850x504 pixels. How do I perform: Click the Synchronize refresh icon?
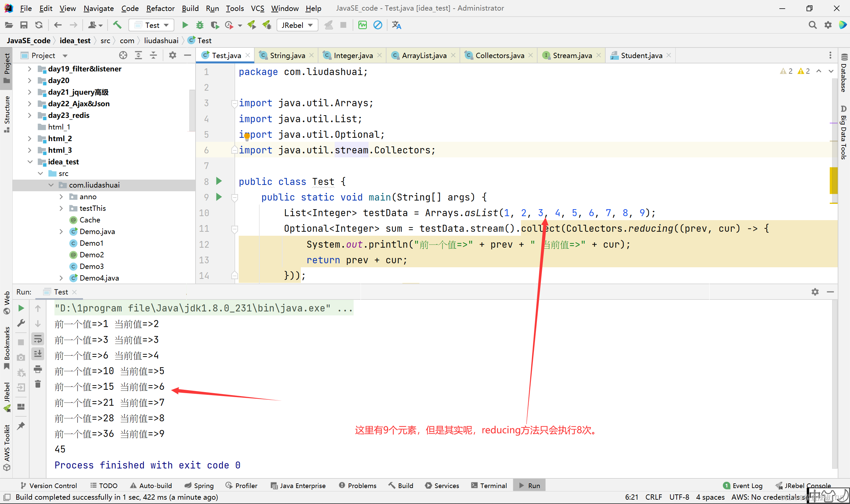(x=39, y=25)
